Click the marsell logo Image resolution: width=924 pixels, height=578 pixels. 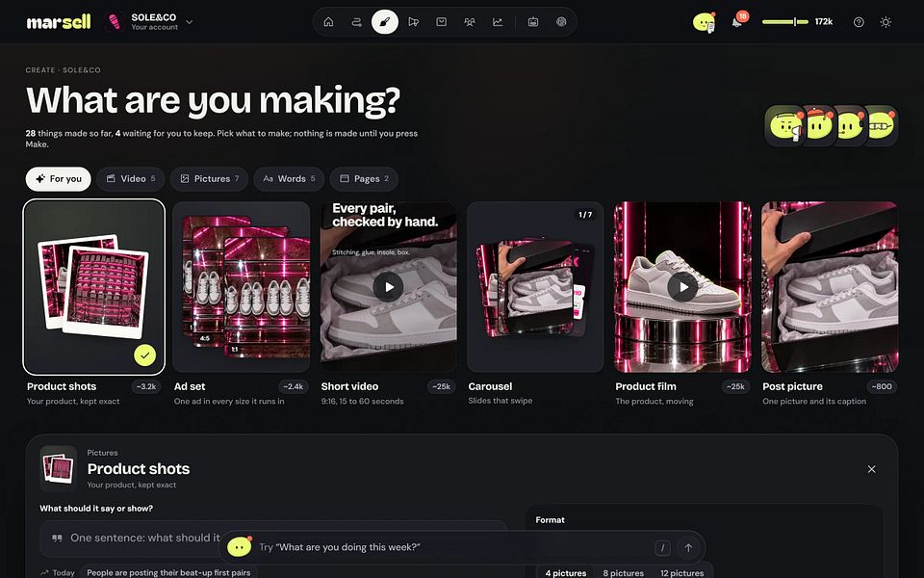point(59,22)
